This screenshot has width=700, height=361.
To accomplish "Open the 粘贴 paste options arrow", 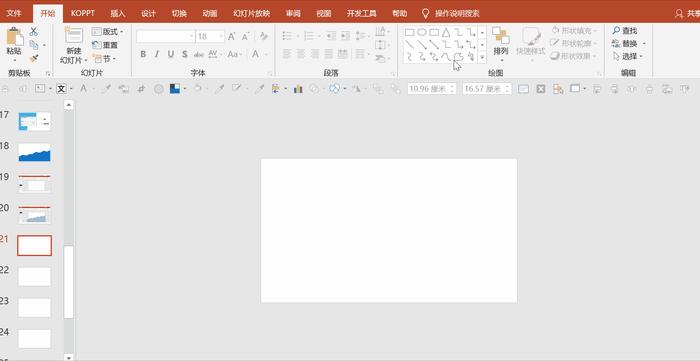I will (x=15, y=60).
